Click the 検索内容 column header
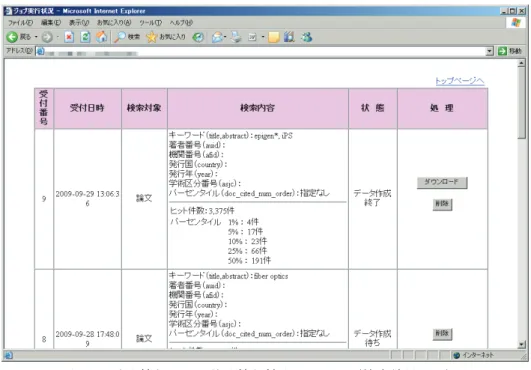Image resolution: width=531 pixels, height=370 pixels. pyautogui.click(x=257, y=108)
